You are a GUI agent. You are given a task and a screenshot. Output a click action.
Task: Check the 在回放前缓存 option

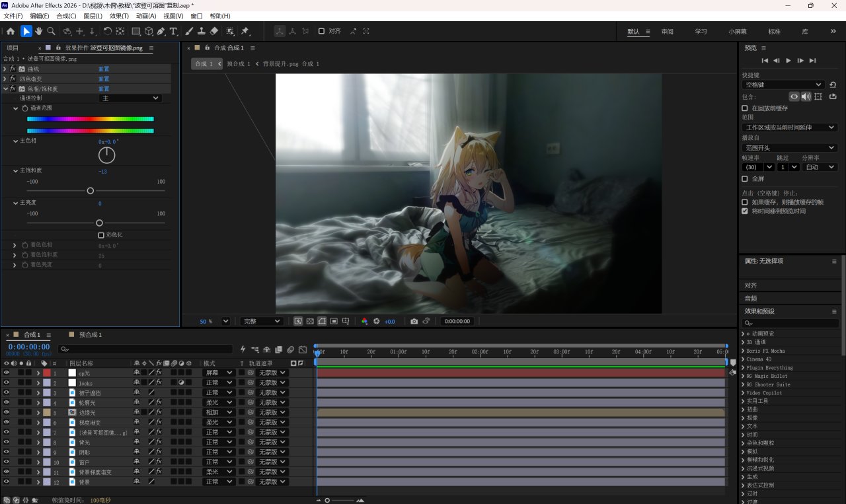[745, 108]
